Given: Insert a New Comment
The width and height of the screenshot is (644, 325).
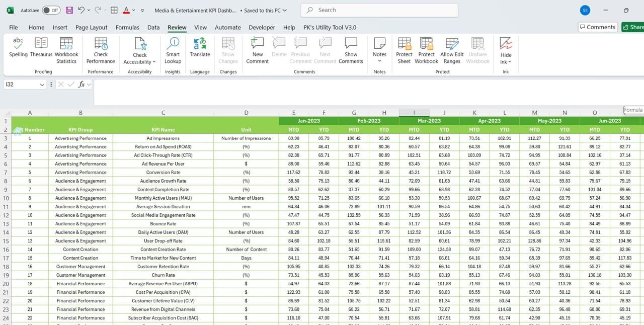Looking at the screenshot, I should (x=258, y=50).
